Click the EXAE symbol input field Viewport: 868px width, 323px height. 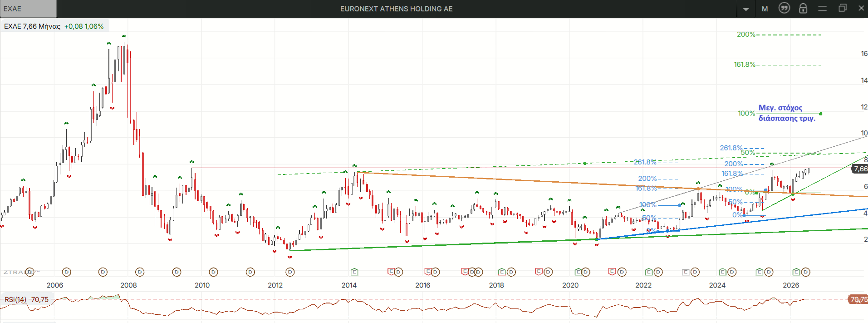pyautogui.click(x=28, y=9)
